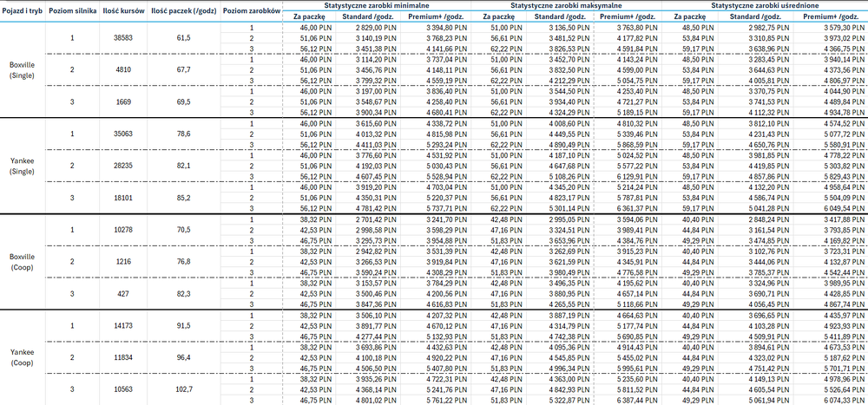Viewport: 868px width, 405px height.
Task: Select the 6 387,44 PLN cell
Action: 630,400
